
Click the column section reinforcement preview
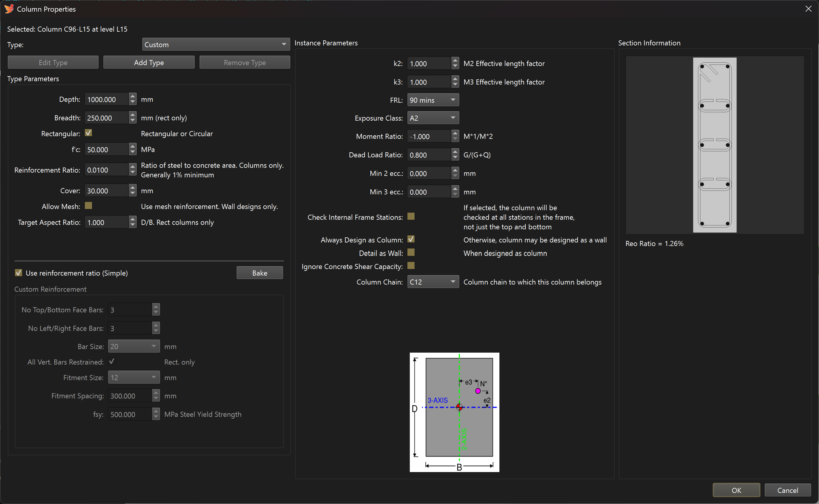pos(715,145)
